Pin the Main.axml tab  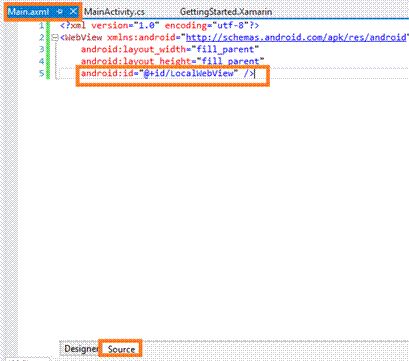[60, 12]
